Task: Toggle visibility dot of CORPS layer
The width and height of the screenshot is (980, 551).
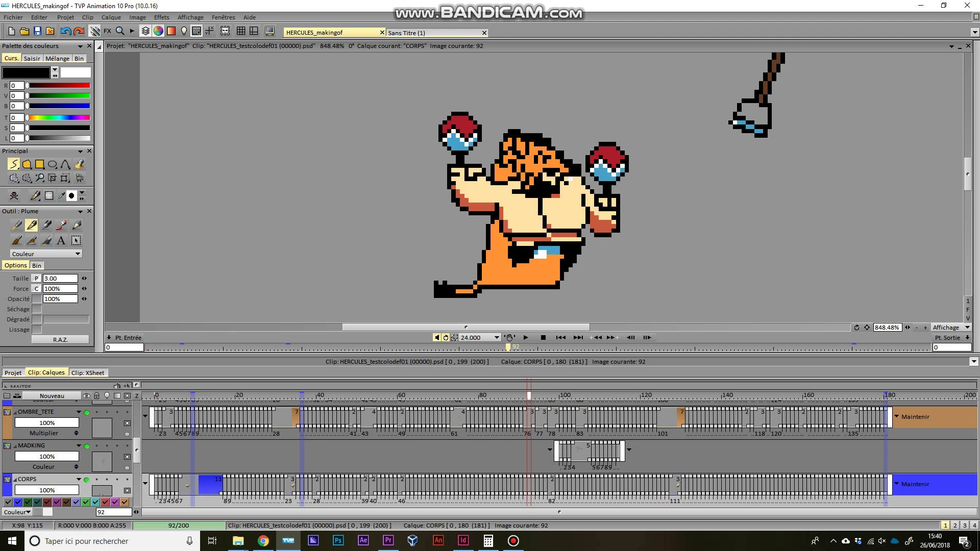Action: pyautogui.click(x=86, y=480)
